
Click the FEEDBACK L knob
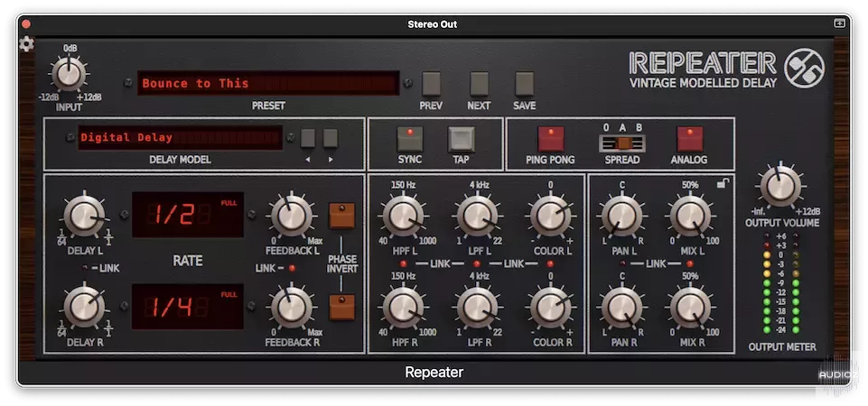pyautogui.click(x=292, y=216)
